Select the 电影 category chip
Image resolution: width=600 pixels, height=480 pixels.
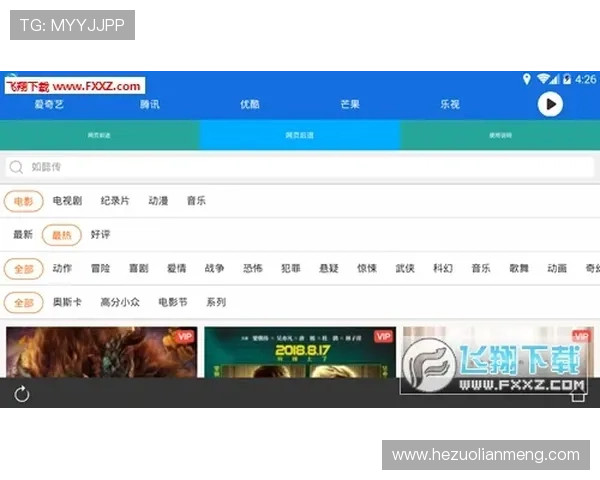23,201
